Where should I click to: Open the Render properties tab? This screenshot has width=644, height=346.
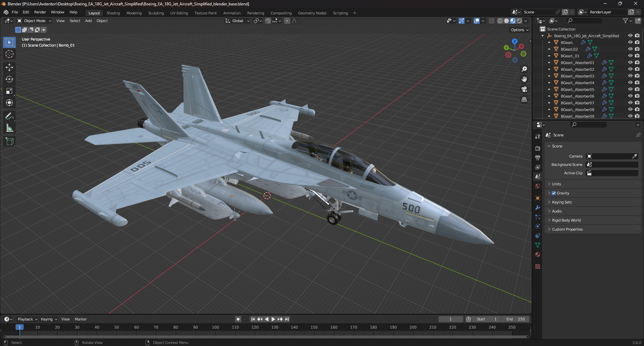pos(538,148)
